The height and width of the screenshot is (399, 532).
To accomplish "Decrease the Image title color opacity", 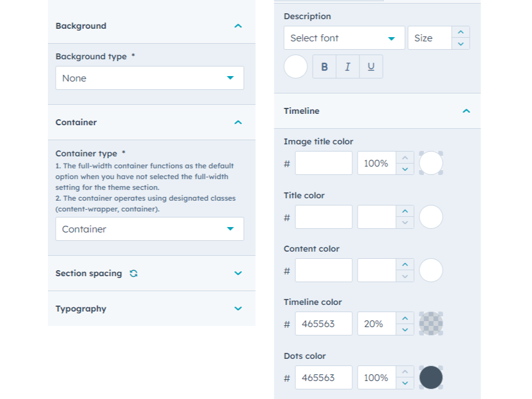I will tap(405, 169).
